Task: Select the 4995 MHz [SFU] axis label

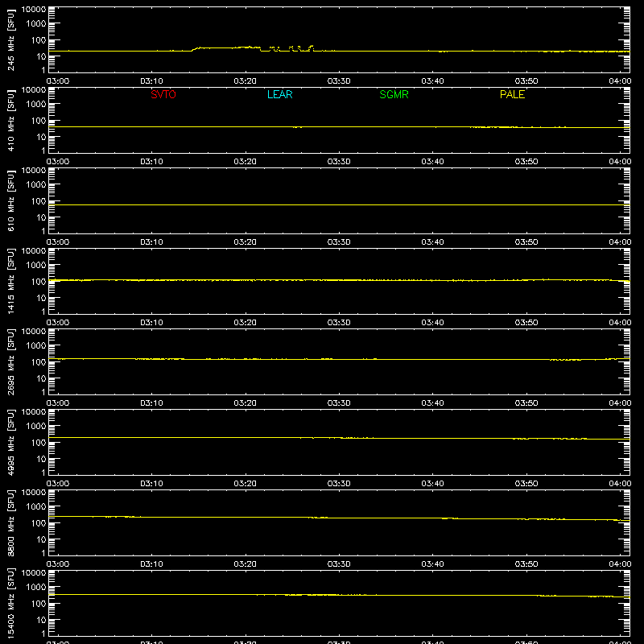Action: click(x=10, y=442)
